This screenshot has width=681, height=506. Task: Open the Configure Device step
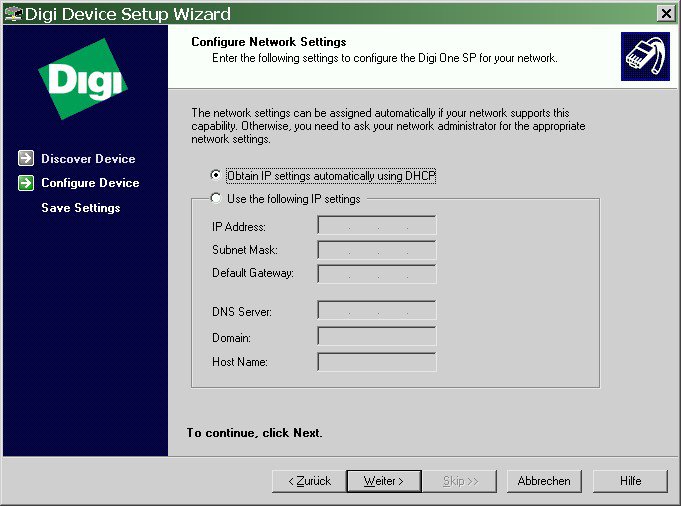click(x=90, y=183)
